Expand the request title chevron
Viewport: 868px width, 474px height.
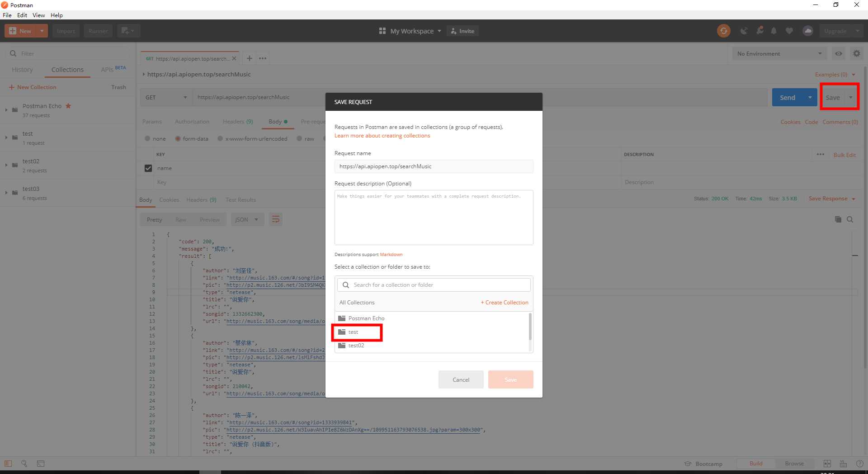[144, 74]
